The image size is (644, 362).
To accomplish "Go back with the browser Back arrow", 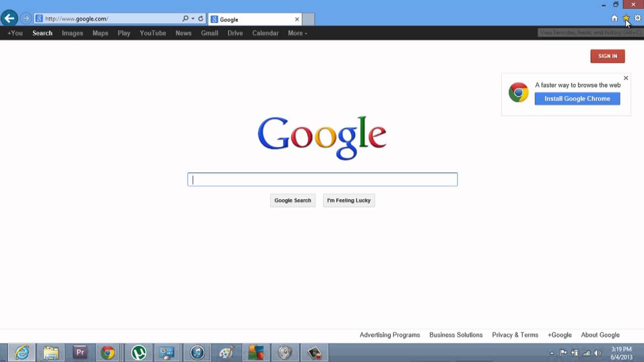I will click(x=9, y=19).
